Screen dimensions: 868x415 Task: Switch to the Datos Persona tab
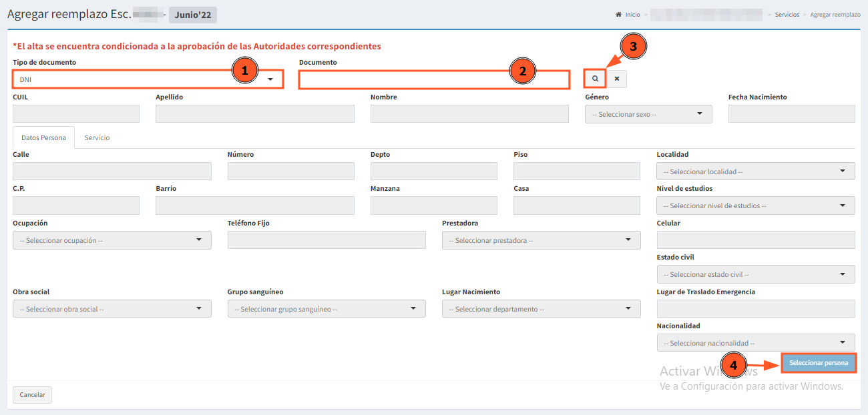[43, 137]
